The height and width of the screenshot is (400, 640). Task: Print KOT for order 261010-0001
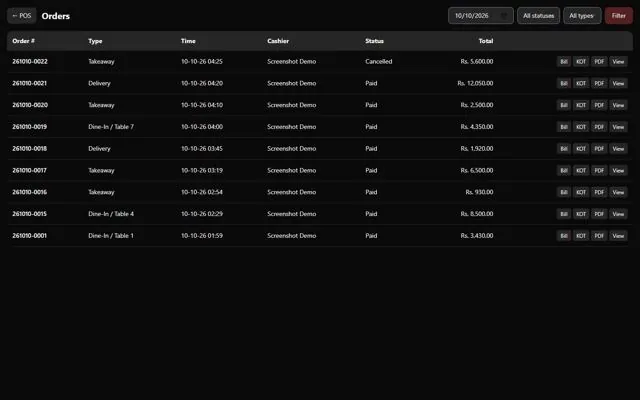click(581, 236)
